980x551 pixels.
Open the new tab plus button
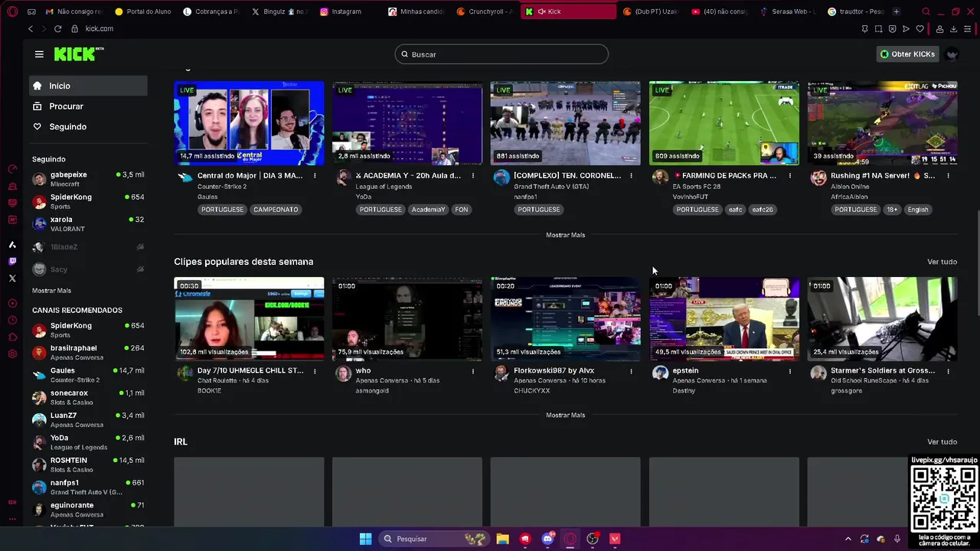[896, 11]
